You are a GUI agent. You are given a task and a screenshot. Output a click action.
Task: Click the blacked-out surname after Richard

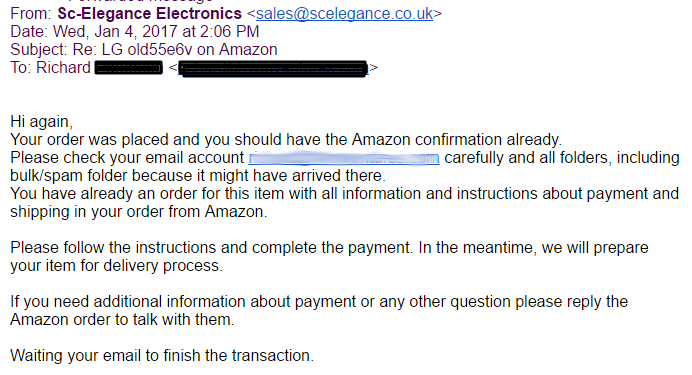[x=128, y=68]
